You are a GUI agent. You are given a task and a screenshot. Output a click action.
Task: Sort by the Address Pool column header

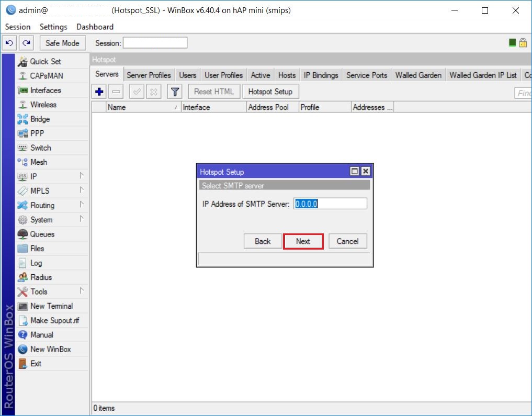click(x=273, y=107)
